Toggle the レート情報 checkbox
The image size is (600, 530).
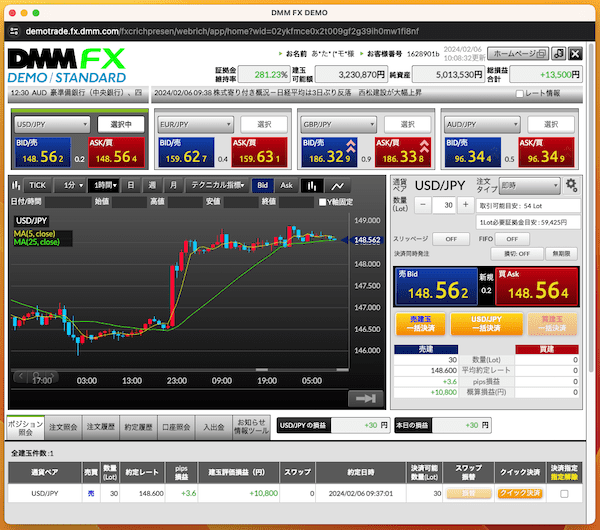[520, 93]
